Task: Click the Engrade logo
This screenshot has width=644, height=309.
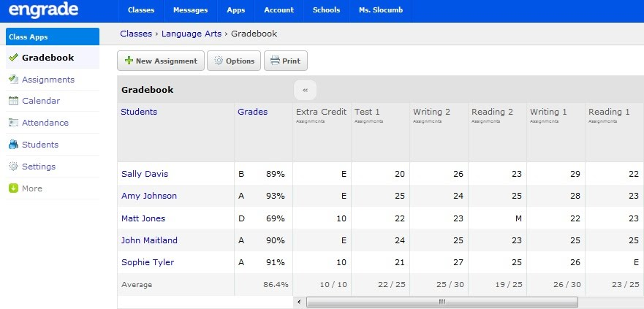Action: (x=48, y=10)
